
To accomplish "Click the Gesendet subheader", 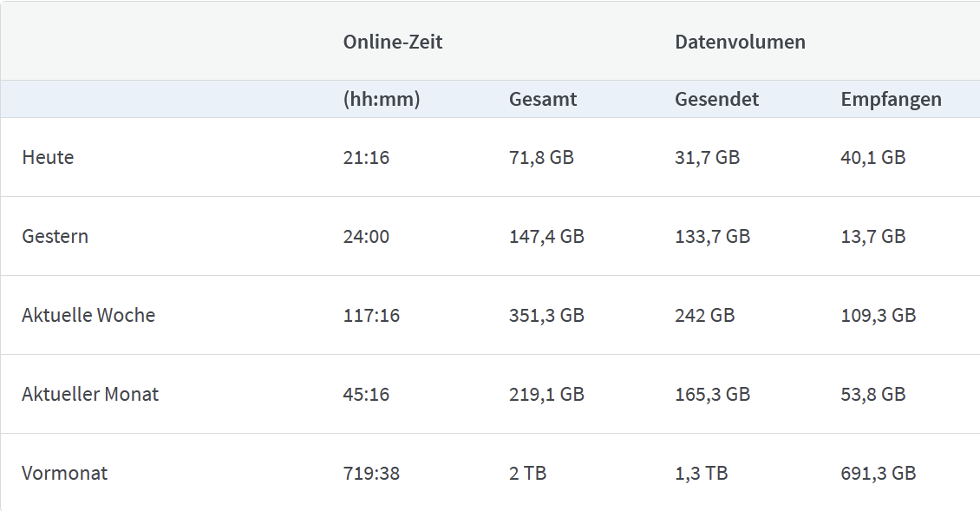I will click(x=716, y=99).
